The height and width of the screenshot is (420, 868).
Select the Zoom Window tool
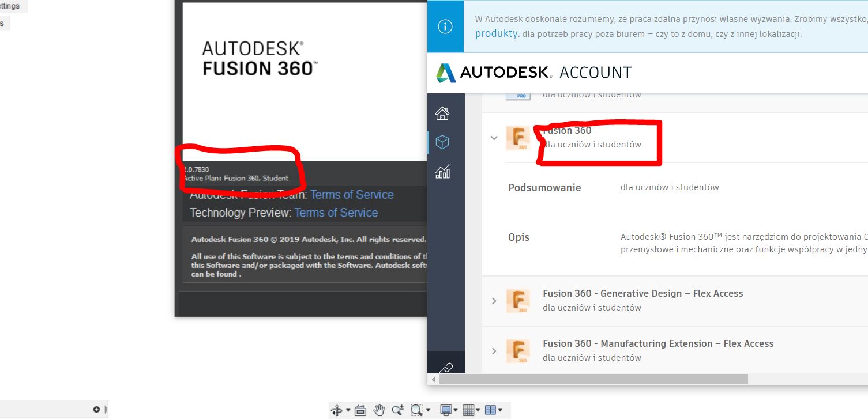pos(416,410)
